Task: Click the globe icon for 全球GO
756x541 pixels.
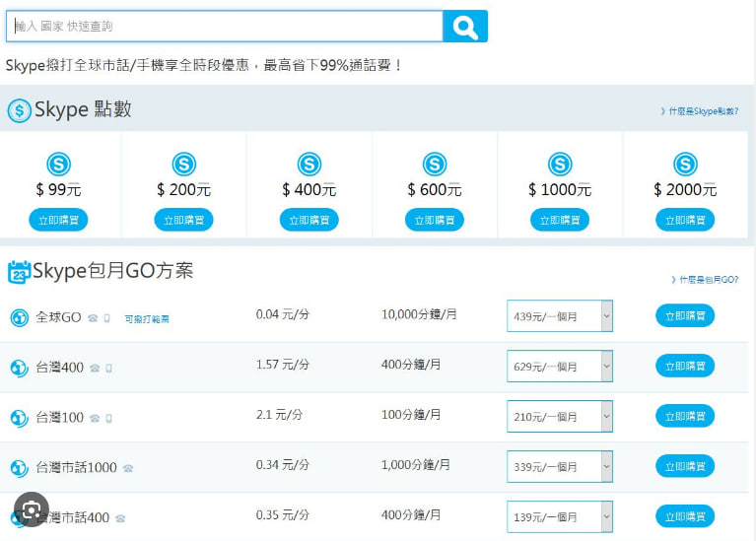Action: (x=20, y=317)
